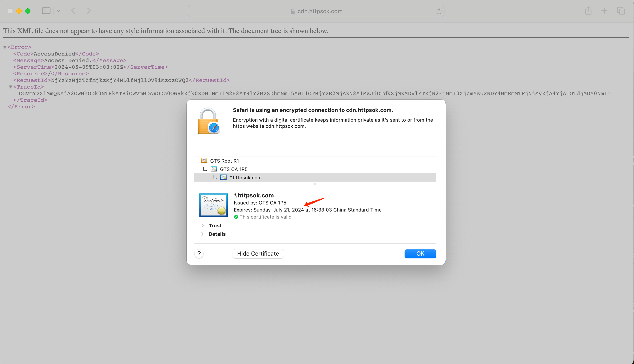Navigate back to the previous page
This screenshot has height=364, width=634.
point(73,11)
